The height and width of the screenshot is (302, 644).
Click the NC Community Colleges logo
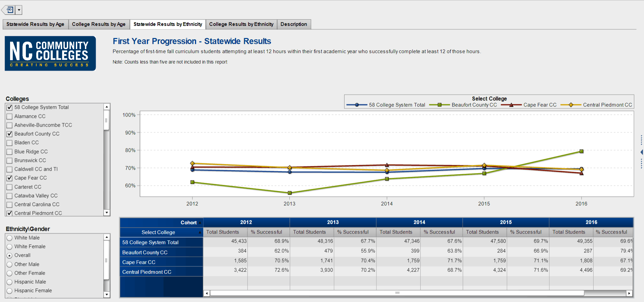[50, 53]
